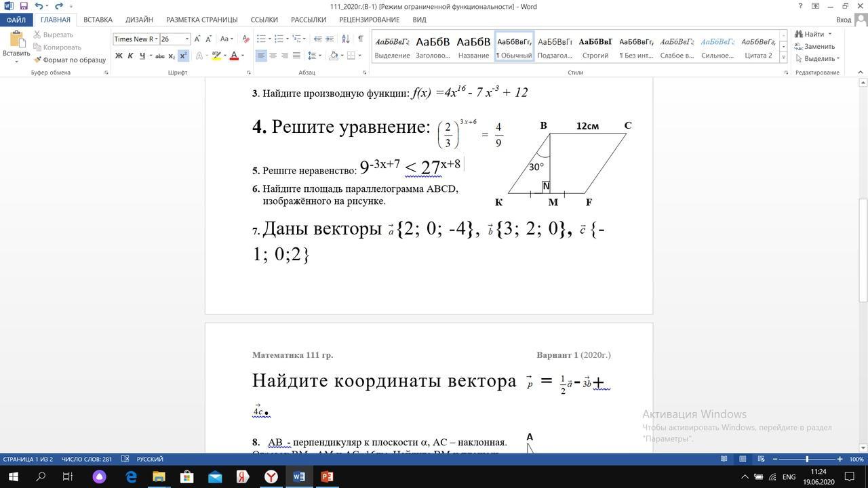
Task: Apply a bulleted list
Action: (262, 39)
